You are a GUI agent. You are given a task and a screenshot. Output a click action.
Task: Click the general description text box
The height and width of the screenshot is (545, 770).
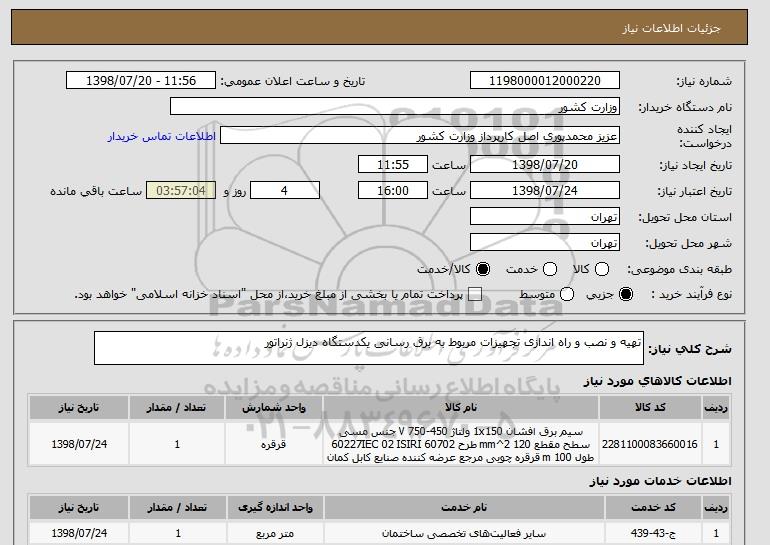point(369,348)
